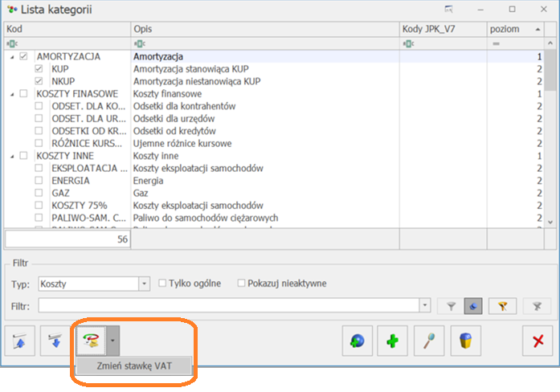This screenshot has width=560, height=392.
Task: Check the ODSETKI OD KR... checkbox
Action: coord(39,131)
